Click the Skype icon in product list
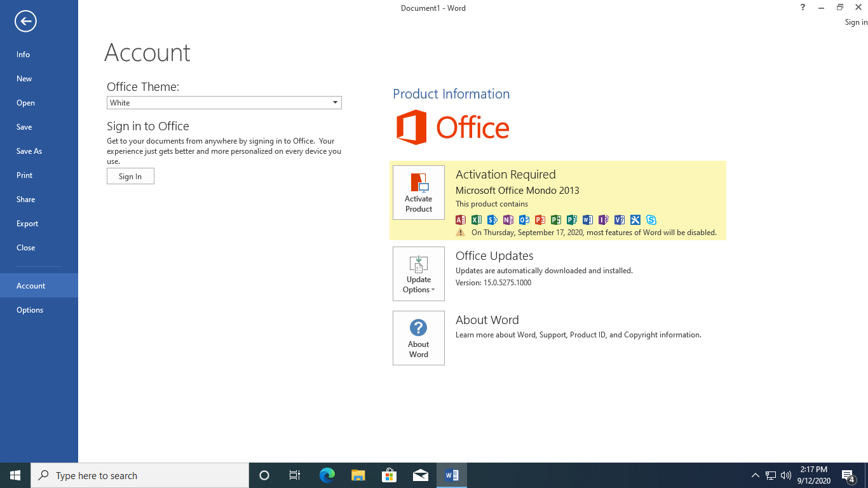Viewport: 868px width, 488px height. click(x=651, y=220)
